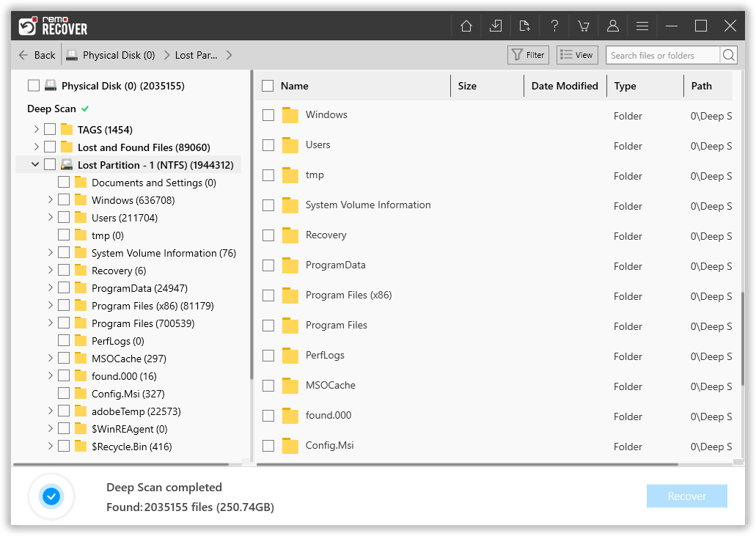Click the shopping cart icon
The width and height of the screenshot is (756, 536).
(584, 26)
